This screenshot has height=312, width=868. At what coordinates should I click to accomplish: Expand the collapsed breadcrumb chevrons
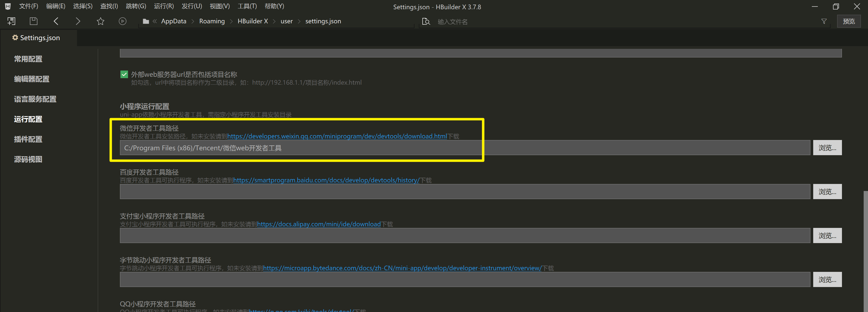click(x=155, y=21)
